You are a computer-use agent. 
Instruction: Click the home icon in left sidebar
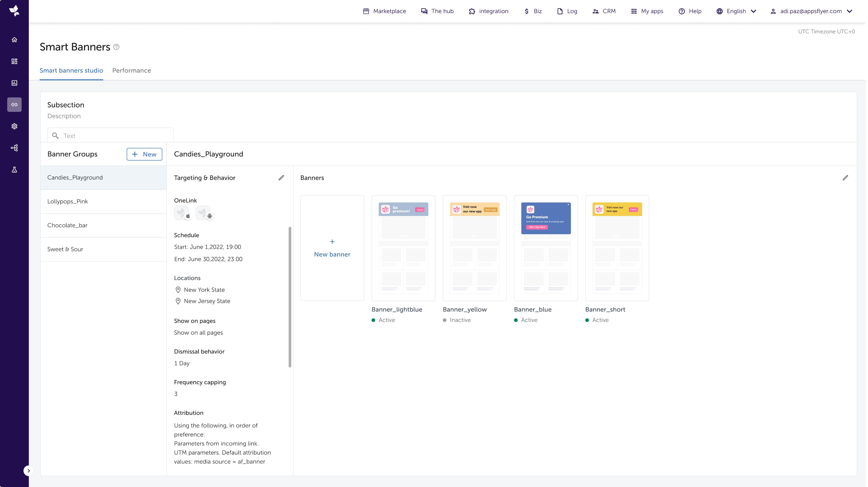pyautogui.click(x=14, y=40)
